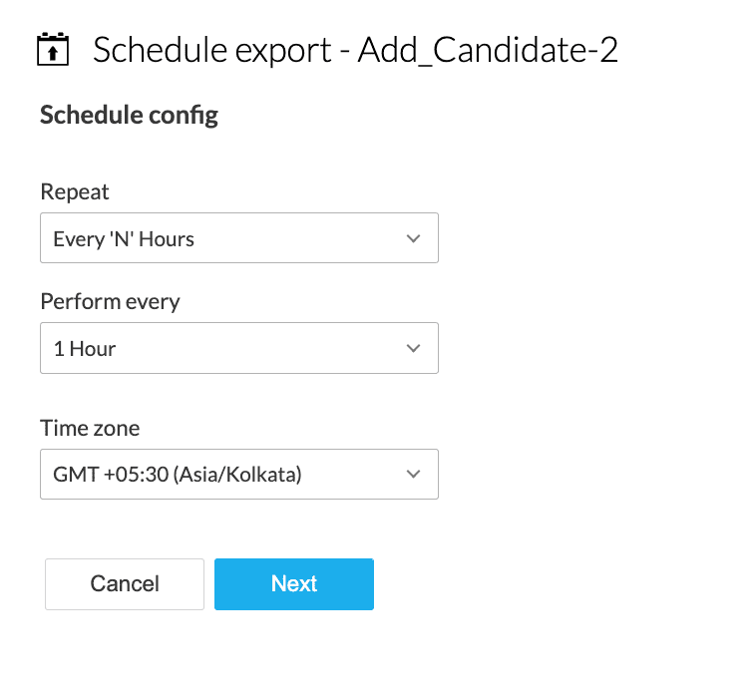Open the Perform every dropdown
The image size is (756, 700).
tap(239, 349)
